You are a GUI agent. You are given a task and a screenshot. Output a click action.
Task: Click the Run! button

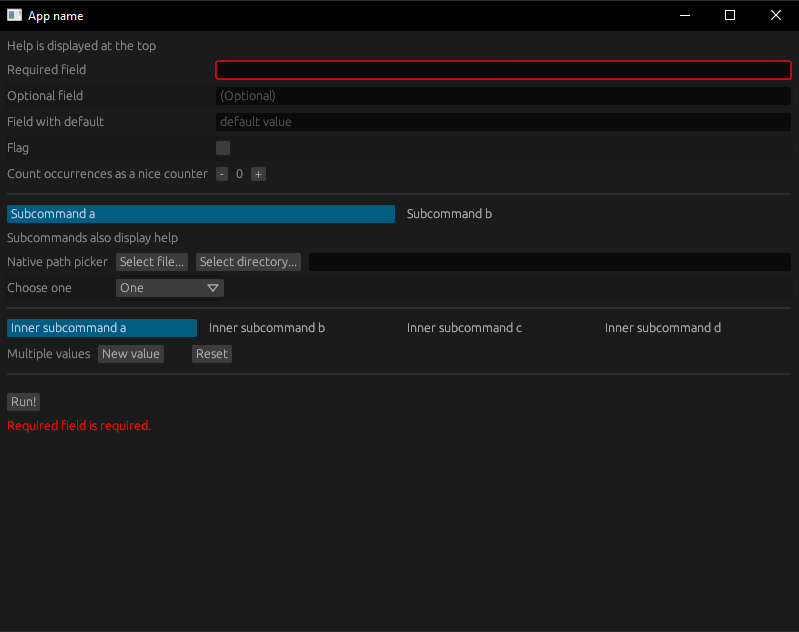click(23, 402)
